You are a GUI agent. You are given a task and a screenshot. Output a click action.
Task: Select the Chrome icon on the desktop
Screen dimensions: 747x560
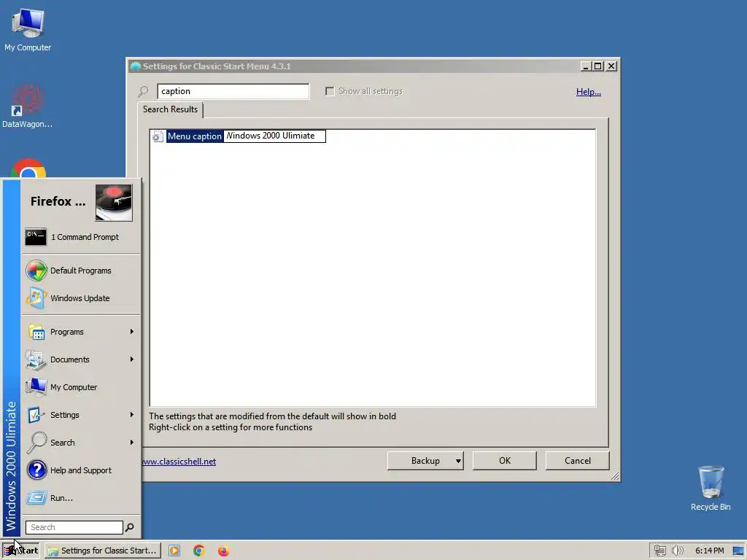tap(28, 168)
